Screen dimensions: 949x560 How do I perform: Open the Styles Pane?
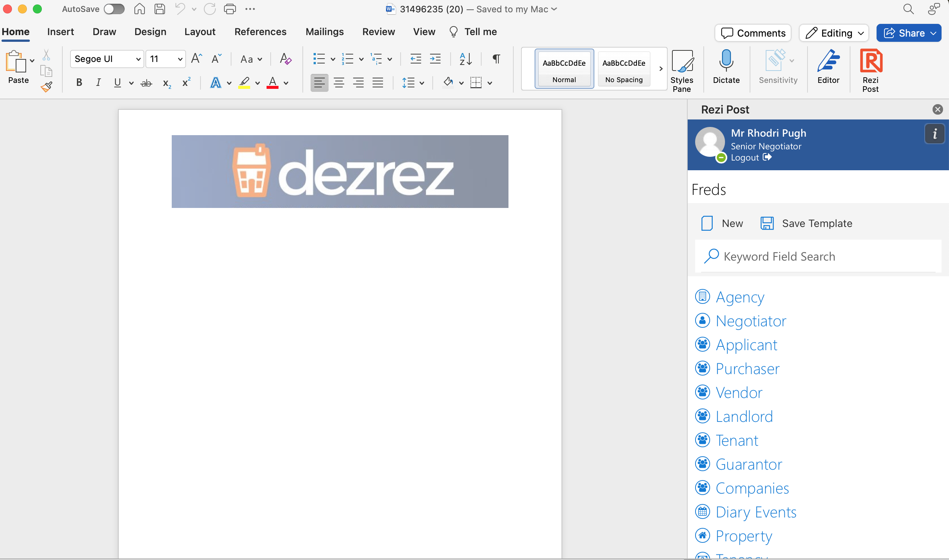[681, 71]
